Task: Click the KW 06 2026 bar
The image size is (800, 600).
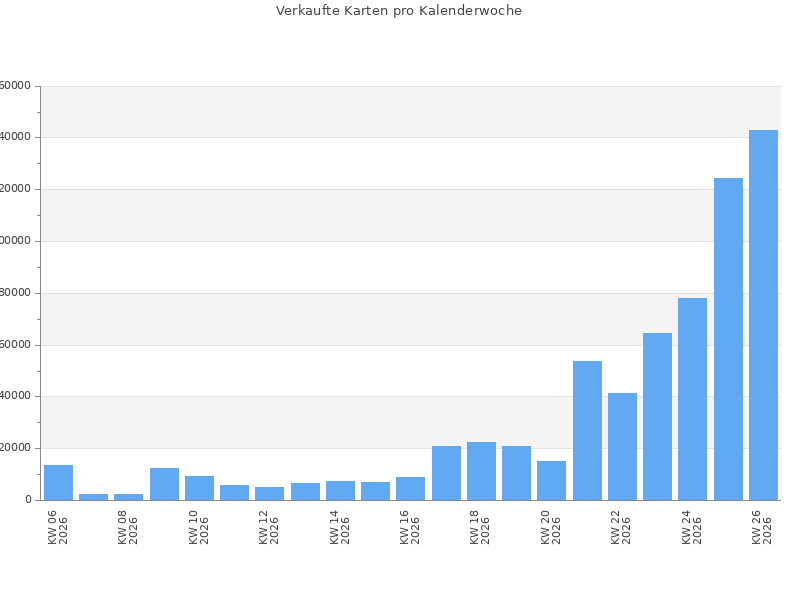Action: pyautogui.click(x=59, y=483)
